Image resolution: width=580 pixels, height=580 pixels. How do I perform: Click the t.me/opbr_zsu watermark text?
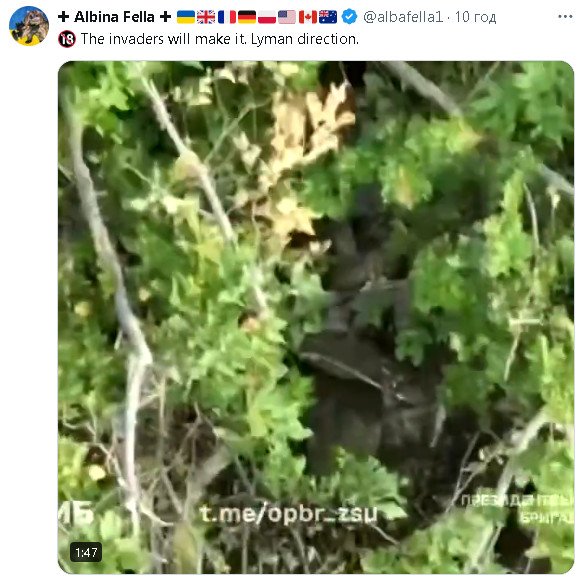(x=289, y=513)
